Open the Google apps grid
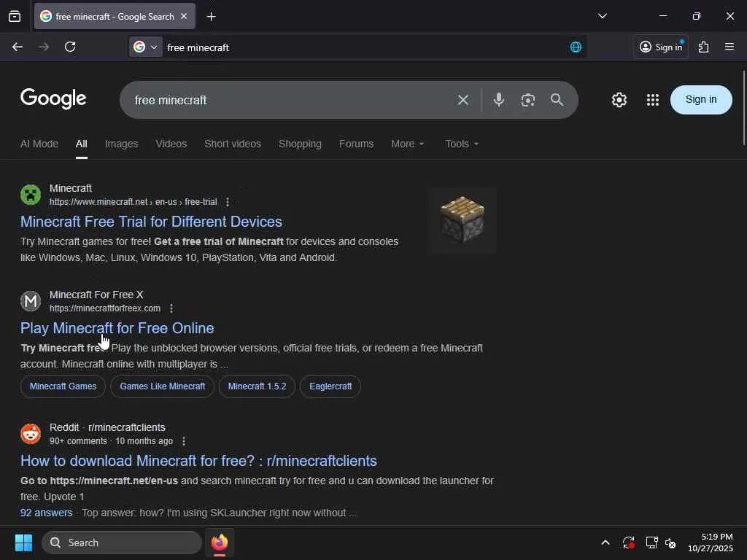The image size is (747, 560). coord(653,100)
